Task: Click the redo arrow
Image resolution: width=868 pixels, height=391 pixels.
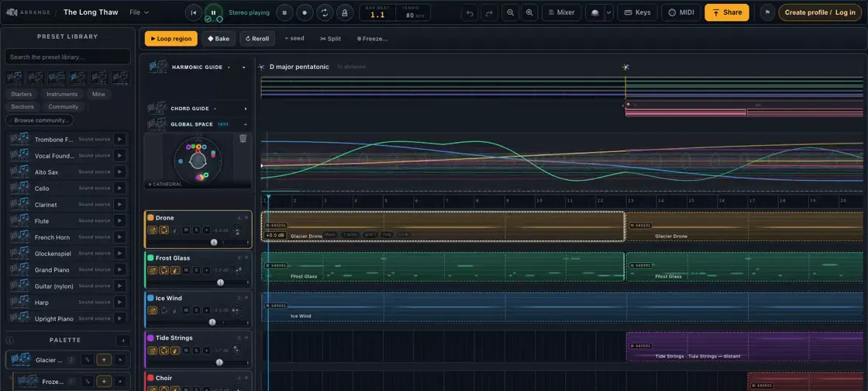Action: tap(489, 12)
